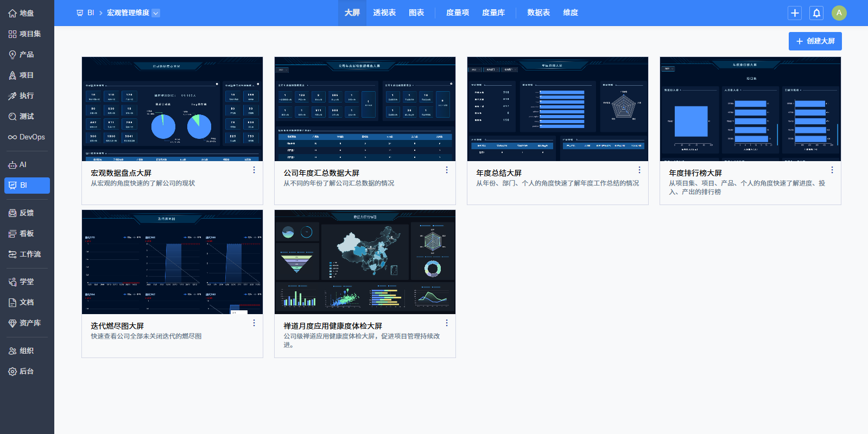Open 项目 section in sidebar

27,75
